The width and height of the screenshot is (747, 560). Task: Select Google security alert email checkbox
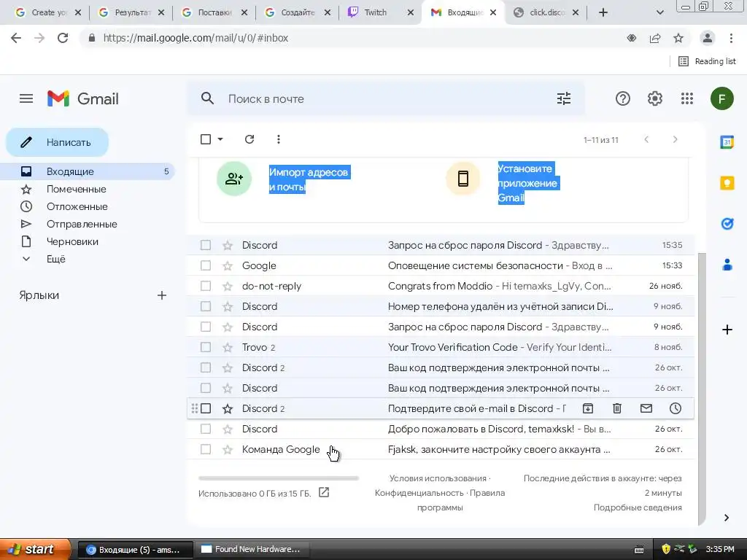[206, 265]
